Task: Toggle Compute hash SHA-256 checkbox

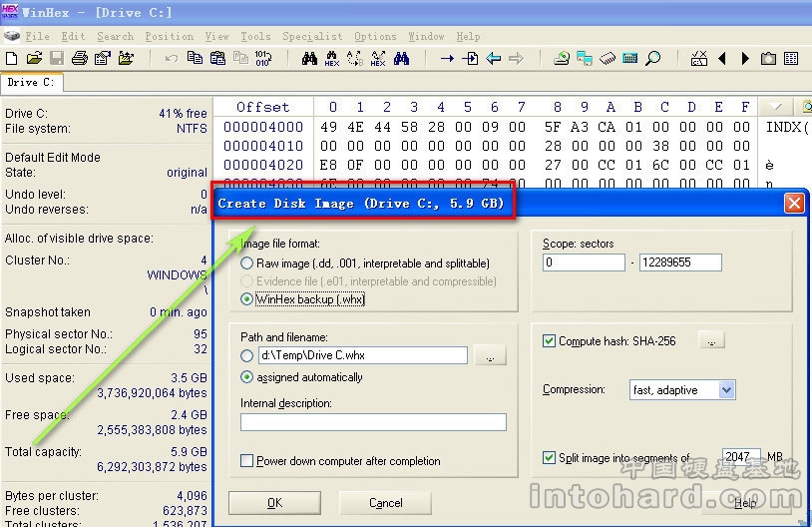Action: click(549, 341)
